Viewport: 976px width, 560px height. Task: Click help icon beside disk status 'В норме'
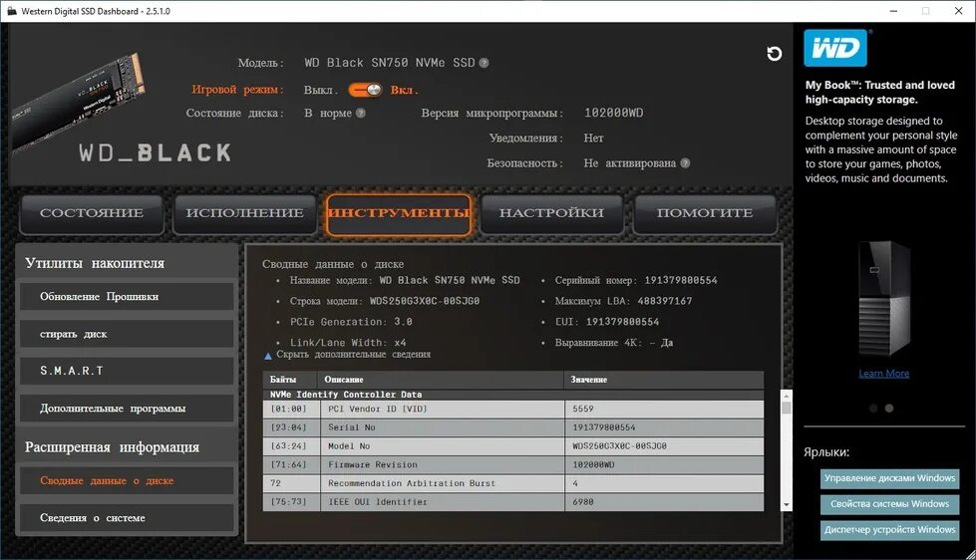pyautogui.click(x=361, y=114)
